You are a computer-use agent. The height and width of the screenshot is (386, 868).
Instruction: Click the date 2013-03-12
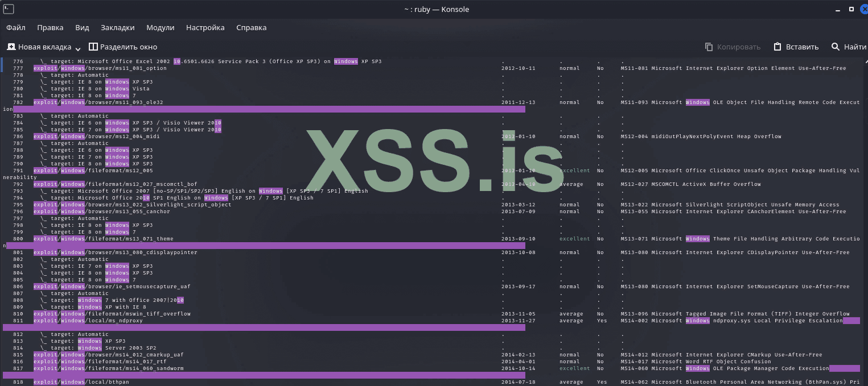tap(519, 205)
